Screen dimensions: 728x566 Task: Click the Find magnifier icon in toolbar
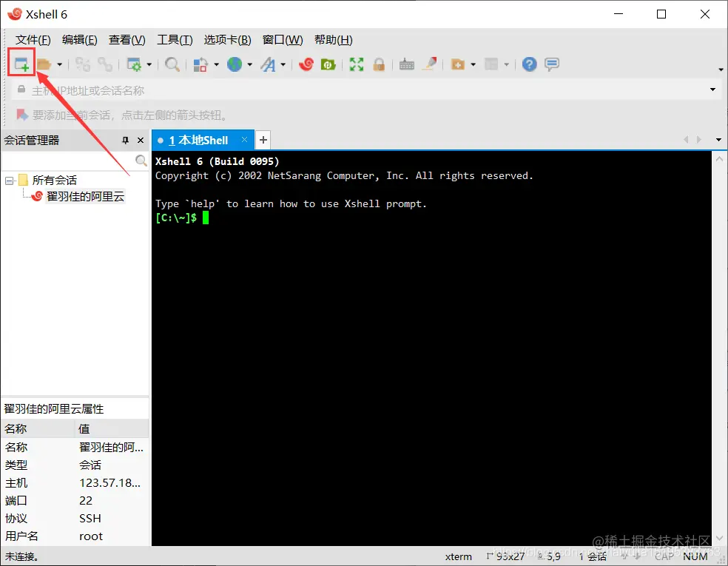pos(172,64)
